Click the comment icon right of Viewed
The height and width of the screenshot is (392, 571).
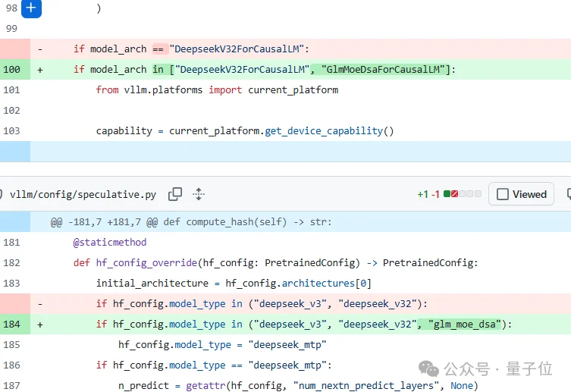tap(567, 194)
